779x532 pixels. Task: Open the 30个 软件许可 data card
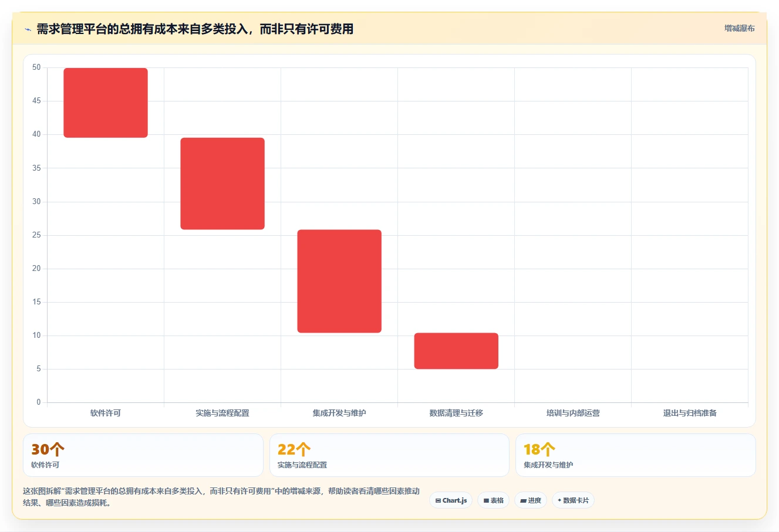[x=143, y=455]
